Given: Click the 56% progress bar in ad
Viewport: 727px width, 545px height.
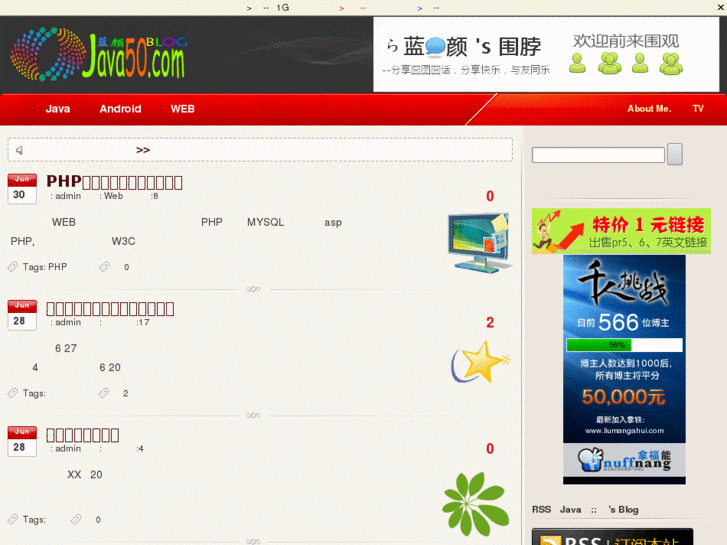Looking at the screenshot, I should pyautogui.click(x=624, y=345).
